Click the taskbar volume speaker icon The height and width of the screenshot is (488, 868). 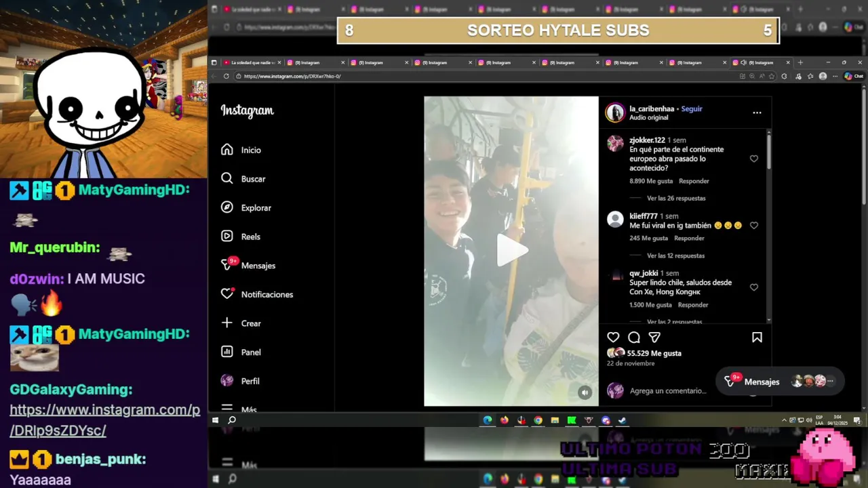pos(808,420)
